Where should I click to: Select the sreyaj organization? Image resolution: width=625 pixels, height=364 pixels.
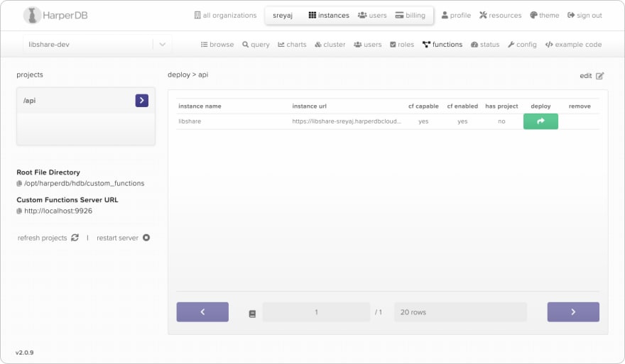point(283,15)
